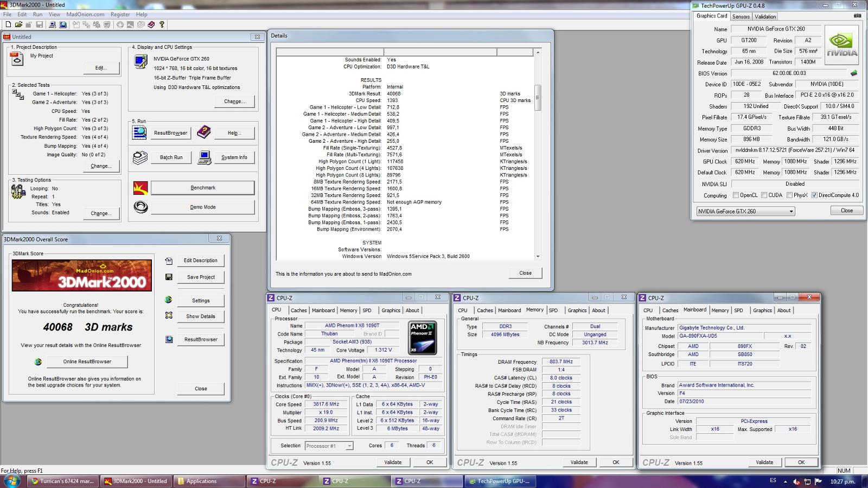Click the icon next to Edit Description
The image size is (868, 488).
[x=169, y=261]
